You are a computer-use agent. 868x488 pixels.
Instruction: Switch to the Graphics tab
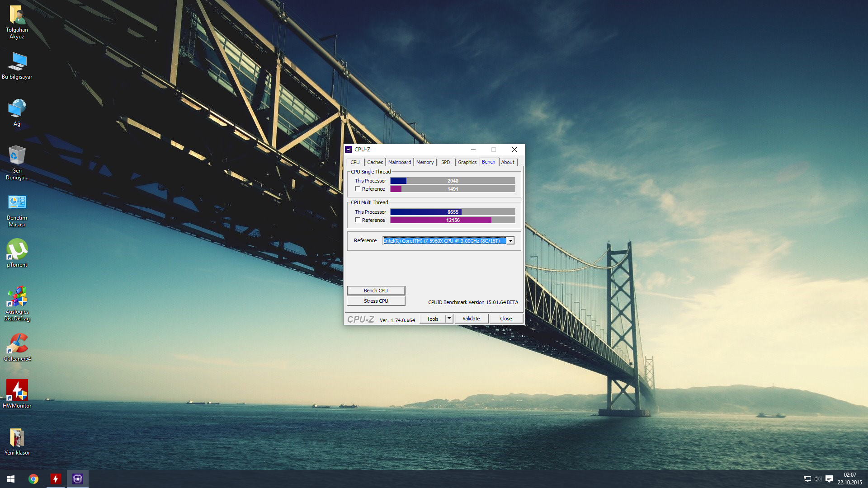tap(467, 162)
